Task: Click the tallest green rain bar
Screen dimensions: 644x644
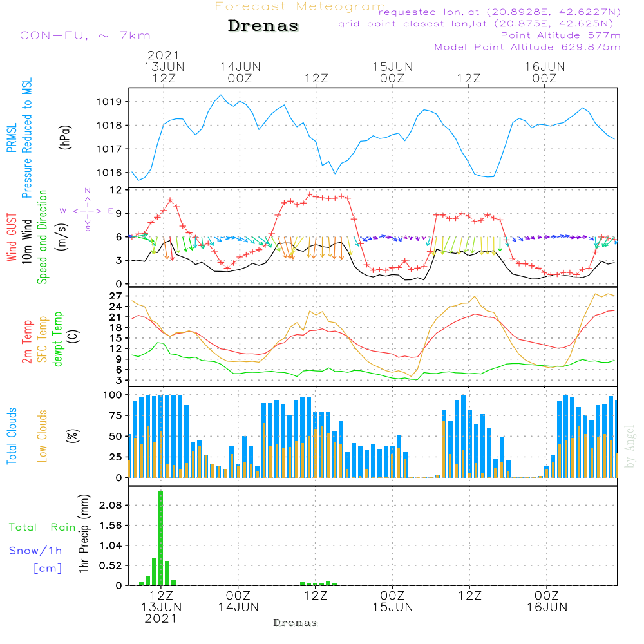Action: pos(160,538)
